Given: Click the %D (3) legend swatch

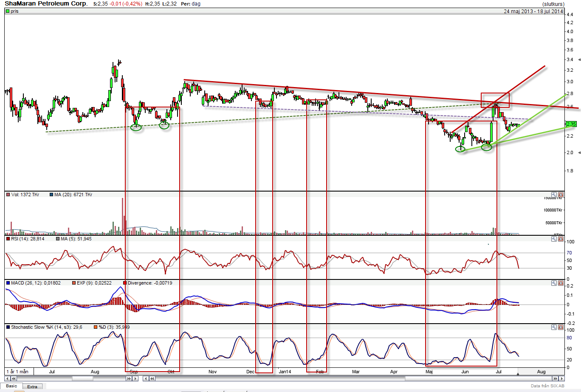Looking at the screenshot, I should (x=96, y=327).
